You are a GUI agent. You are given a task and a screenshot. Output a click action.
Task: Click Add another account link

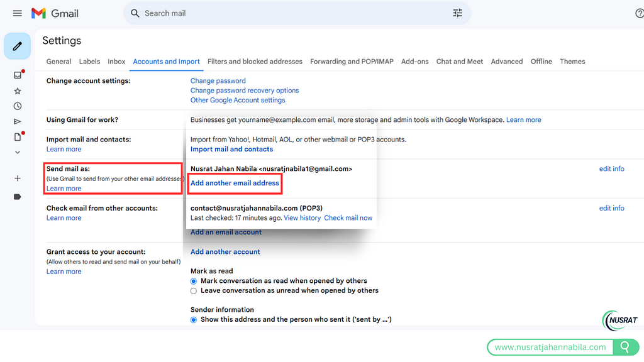[x=225, y=252]
